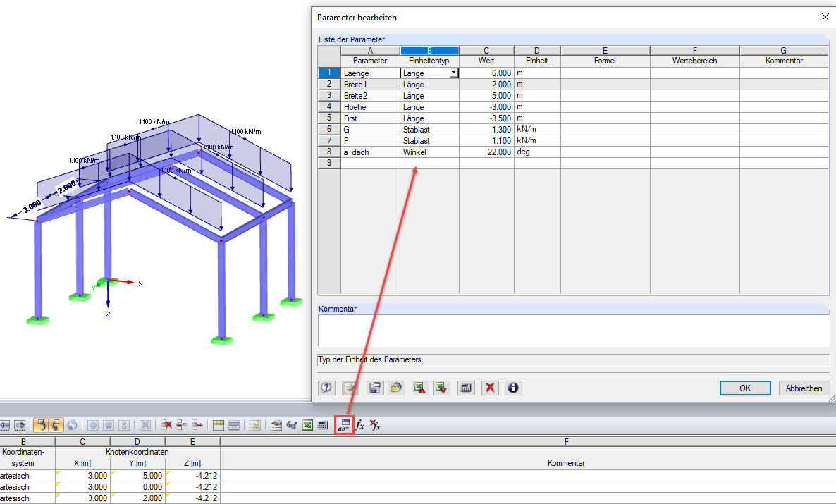Click the Abbrechen button
Viewport: 836px width, 504px height.
point(804,388)
